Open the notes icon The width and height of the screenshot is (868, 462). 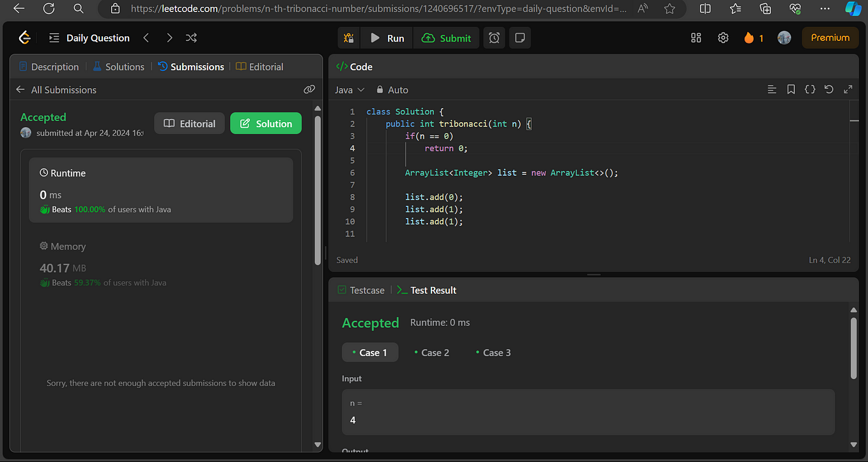tap(520, 38)
